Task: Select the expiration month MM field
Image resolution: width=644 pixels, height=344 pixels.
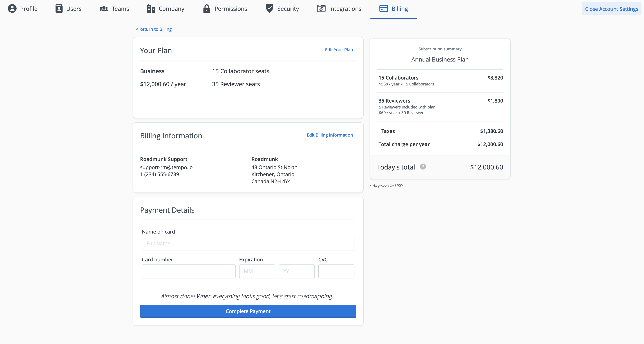Action: pos(257,271)
